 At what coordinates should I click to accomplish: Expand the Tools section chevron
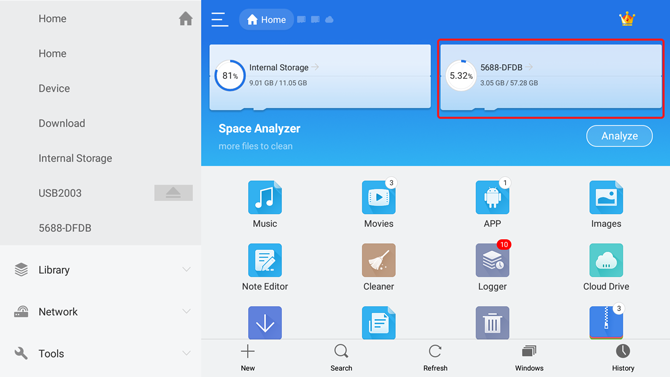click(186, 353)
